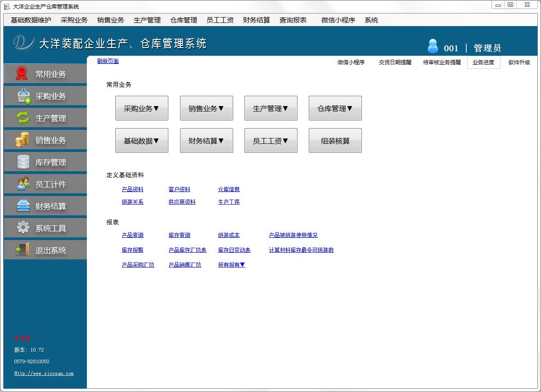The height and width of the screenshot is (392, 541).
Task: Switch to the 交货日期提醒 tab
Action: pos(395,62)
